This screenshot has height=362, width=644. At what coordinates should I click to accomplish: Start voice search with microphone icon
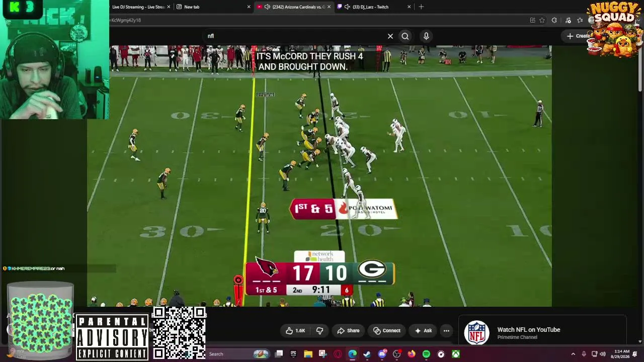pyautogui.click(x=426, y=36)
